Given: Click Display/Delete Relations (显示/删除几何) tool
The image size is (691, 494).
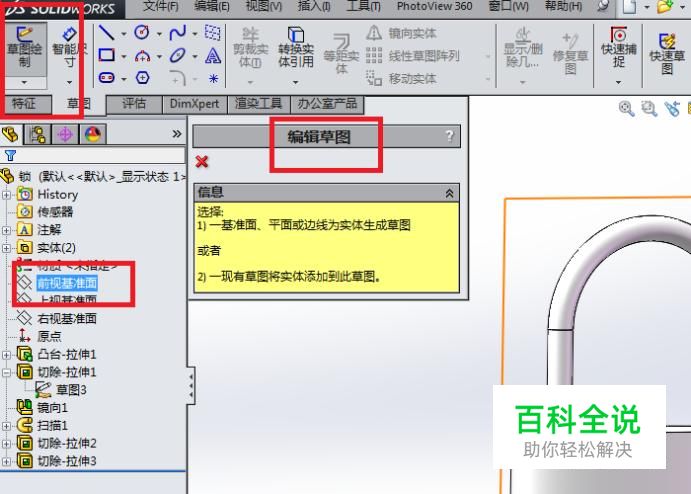Looking at the screenshot, I should point(523,48).
